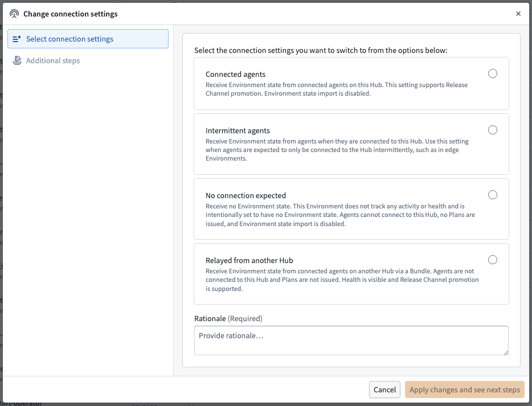Click the Change connection settings title text
532x406 pixels.
[x=71, y=14]
